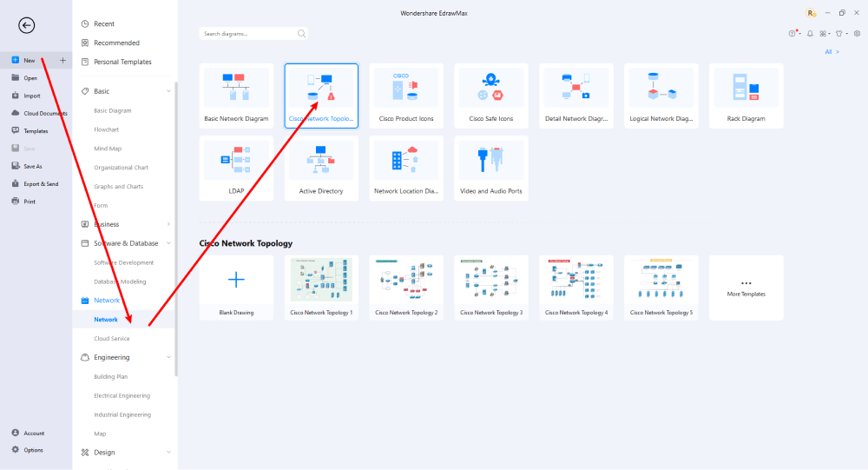Select the Basic Network Diagram card
Image resolution: width=868 pixels, height=470 pixels.
[236, 96]
